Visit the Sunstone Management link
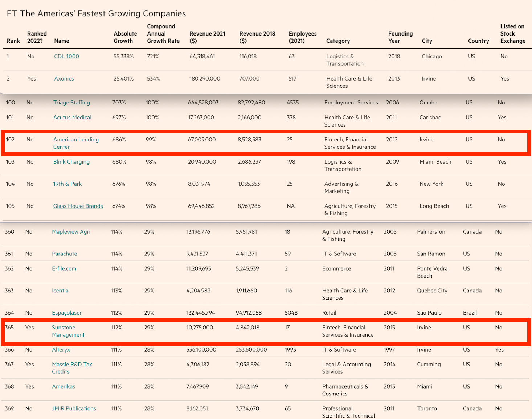532x419 pixels. (68, 331)
